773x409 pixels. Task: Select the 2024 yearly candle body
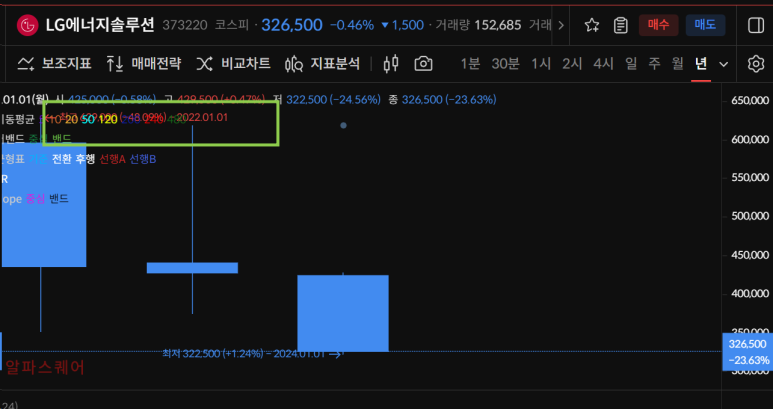(343, 313)
